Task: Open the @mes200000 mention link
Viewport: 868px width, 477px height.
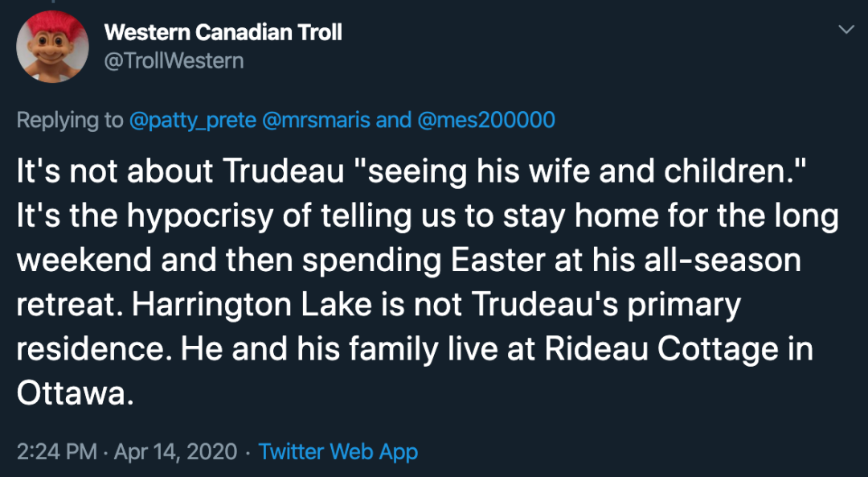Action: pyautogui.click(x=486, y=121)
